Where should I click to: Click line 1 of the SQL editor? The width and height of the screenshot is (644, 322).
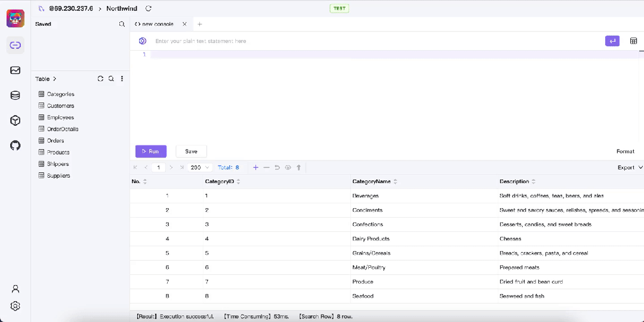coord(395,54)
